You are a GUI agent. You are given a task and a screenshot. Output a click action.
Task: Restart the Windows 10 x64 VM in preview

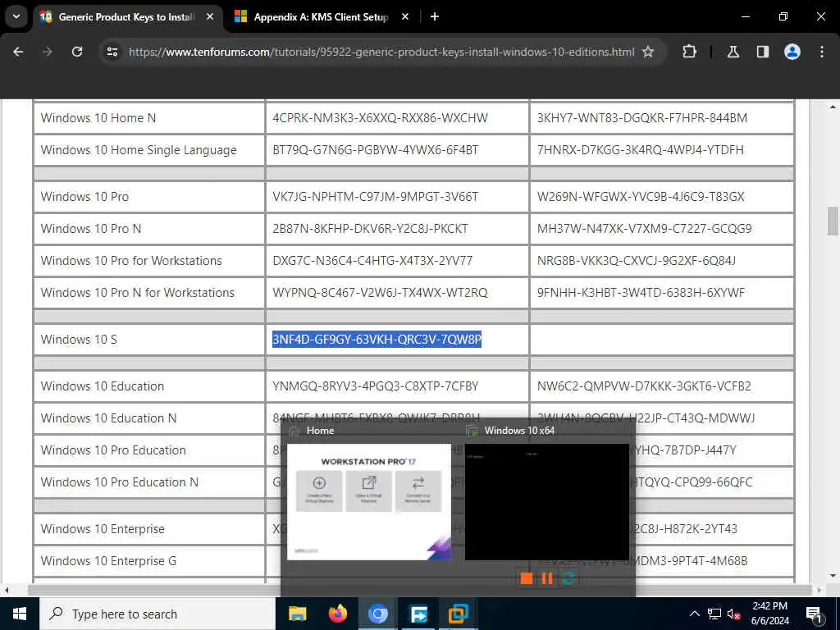click(x=569, y=578)
